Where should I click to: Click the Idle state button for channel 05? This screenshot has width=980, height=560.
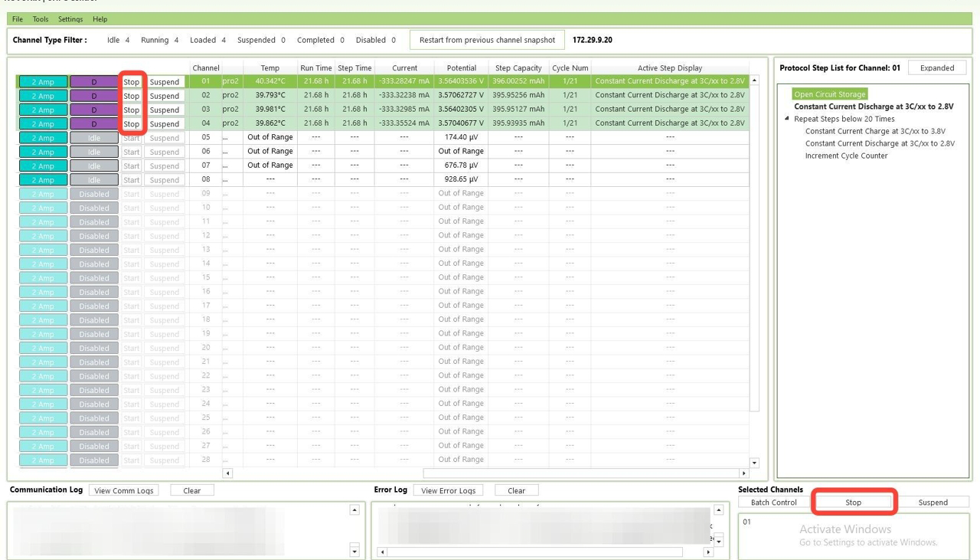pos(94,139)
